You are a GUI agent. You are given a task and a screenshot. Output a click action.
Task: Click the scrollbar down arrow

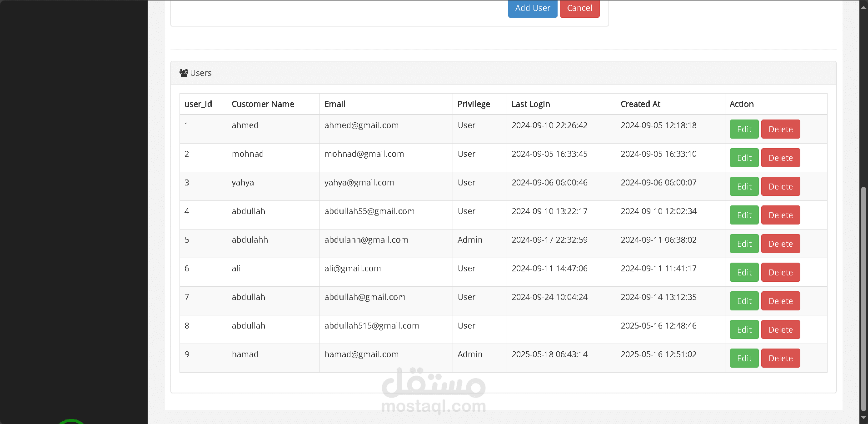[863, 418]
